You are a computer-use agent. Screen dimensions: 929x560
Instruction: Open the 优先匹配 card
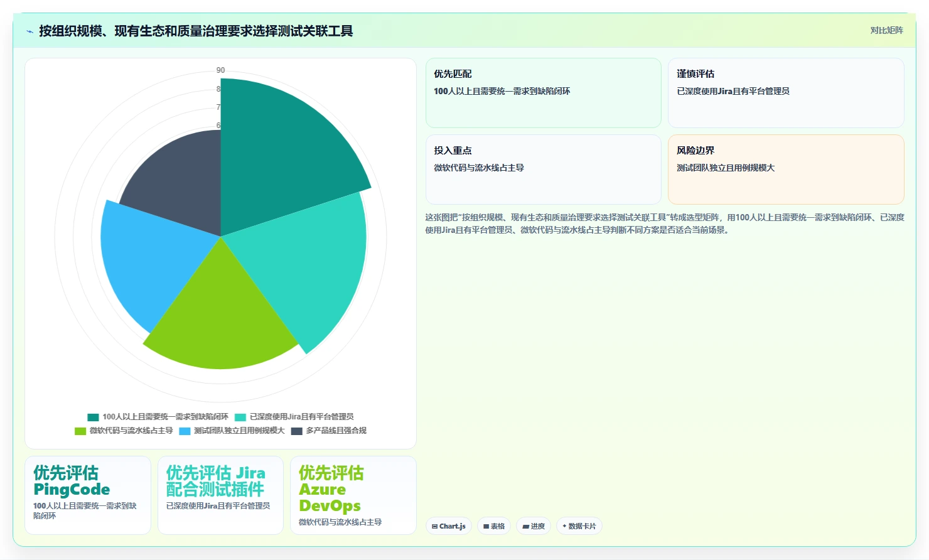pos(544,93)
